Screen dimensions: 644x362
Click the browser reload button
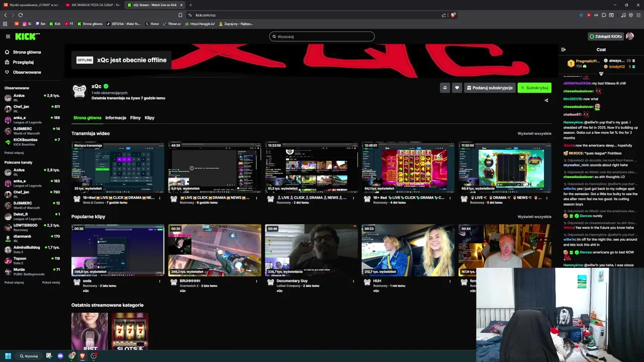point(20,15)
